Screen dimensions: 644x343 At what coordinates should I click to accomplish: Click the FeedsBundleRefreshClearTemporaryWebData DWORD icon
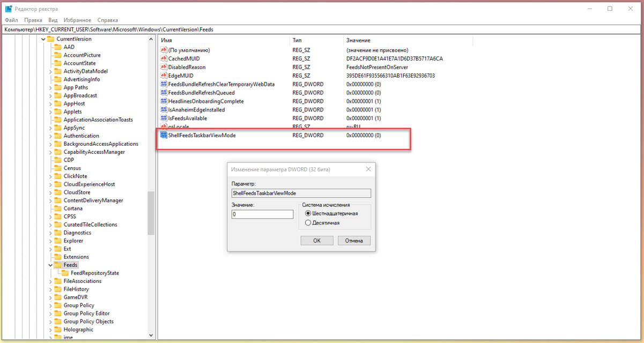click(x=164, y=84)
